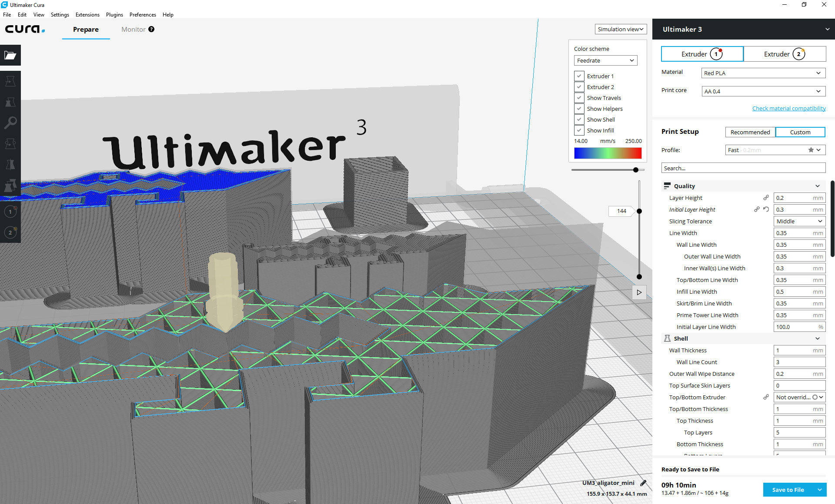
Task: Toggle Extruder 1 visibility in simulation
Action: point(579,76)
